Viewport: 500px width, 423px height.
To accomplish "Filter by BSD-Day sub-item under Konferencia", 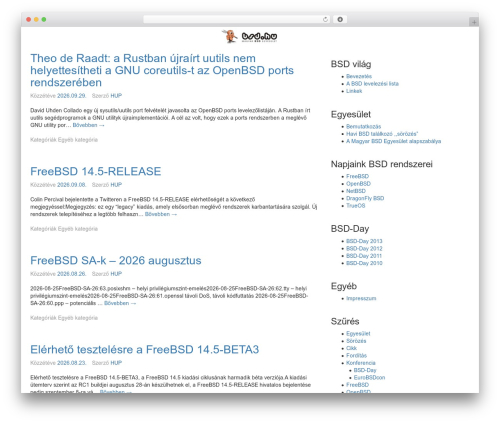I will (x=365, y=370).
